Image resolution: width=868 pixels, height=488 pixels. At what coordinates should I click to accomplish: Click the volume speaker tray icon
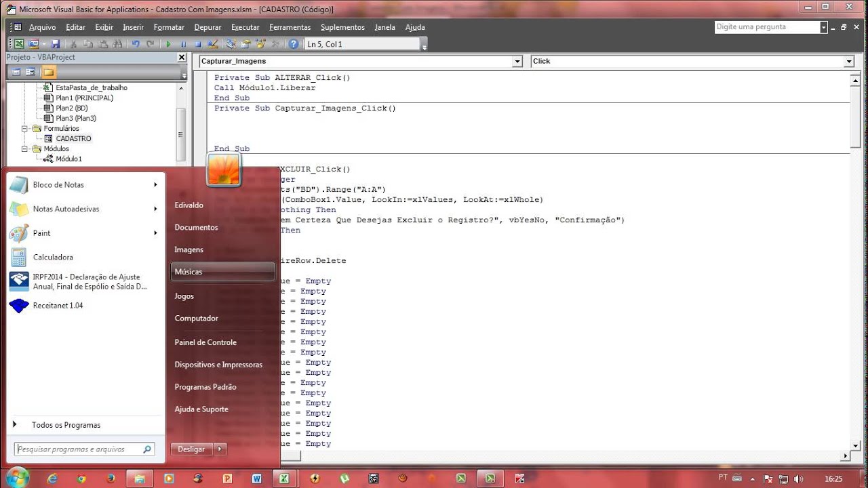click(x=800, y=479)
